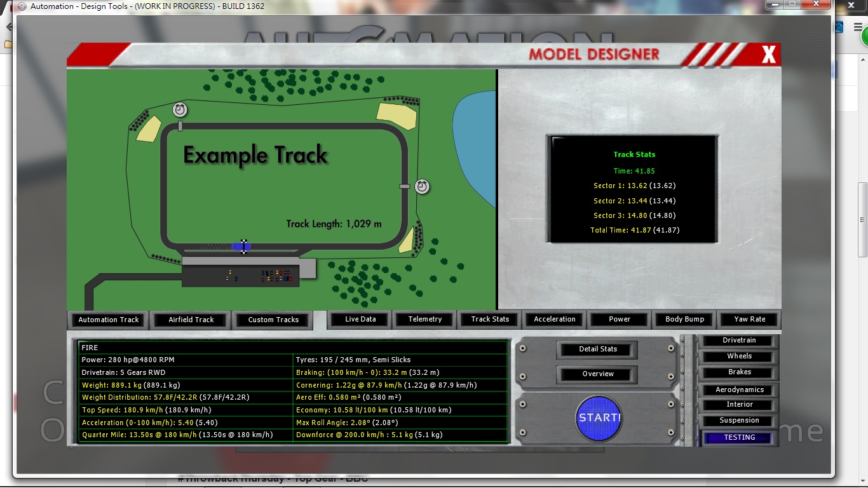Open the Yaw Rate tab
Image resolution: width=868 pixels, height=488 pixels.
(x=750, y=319)
